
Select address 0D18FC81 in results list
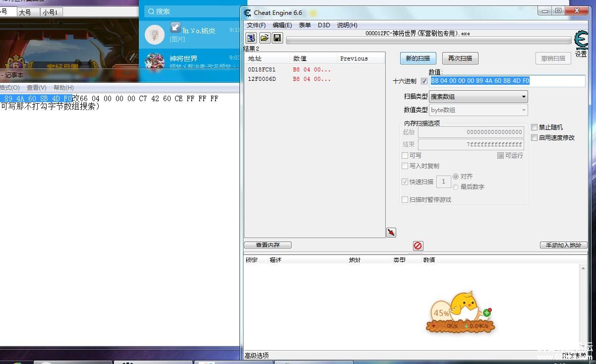click(262, 70)
